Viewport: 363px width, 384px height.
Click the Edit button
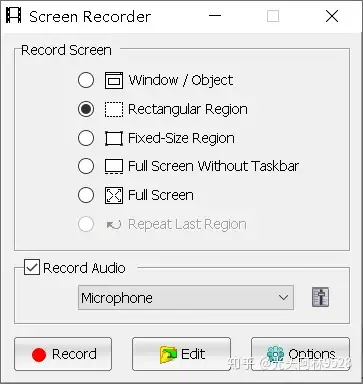pos(181,354)
